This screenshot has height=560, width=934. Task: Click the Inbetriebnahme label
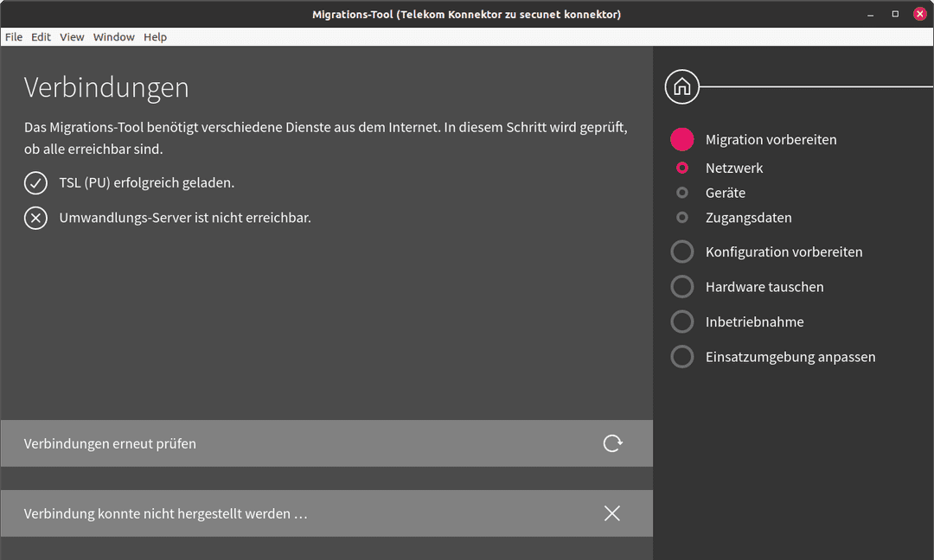click(755, 322)
